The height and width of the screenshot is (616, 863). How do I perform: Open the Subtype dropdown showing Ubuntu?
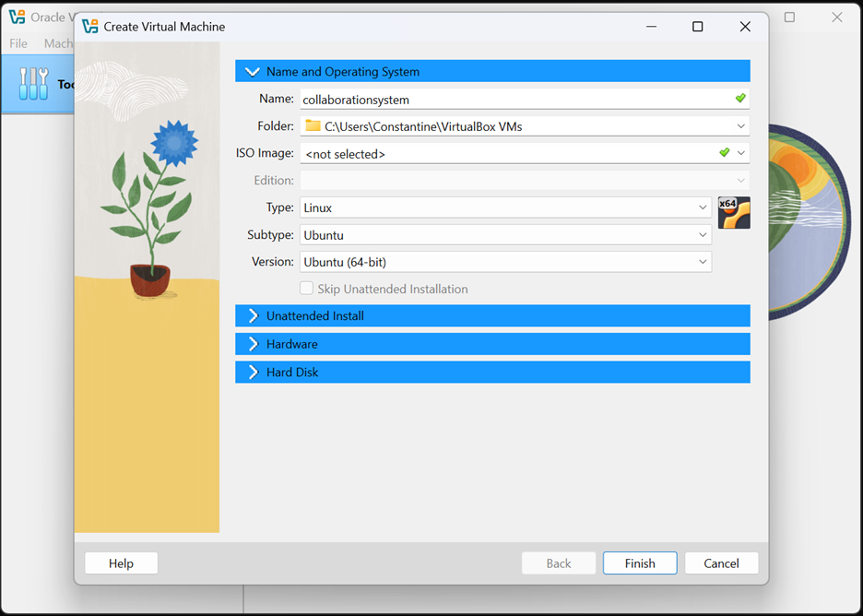(505, 235)
